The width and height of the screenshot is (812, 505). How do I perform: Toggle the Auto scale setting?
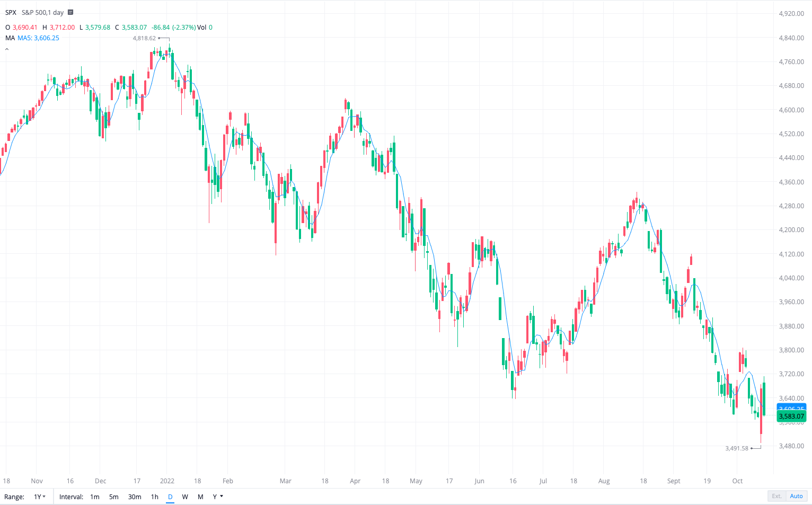tap(797, 496)
